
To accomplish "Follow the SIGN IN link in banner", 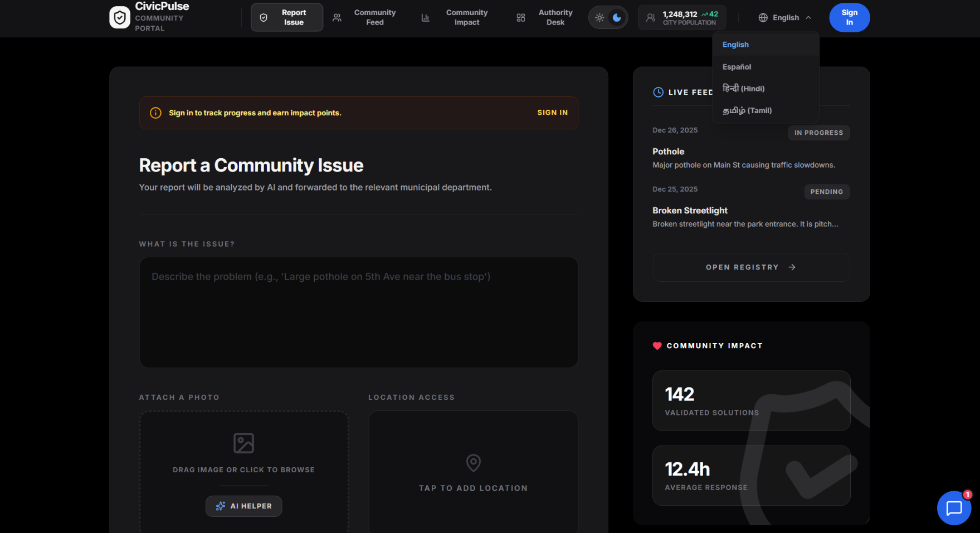I will tap(552, 113).
